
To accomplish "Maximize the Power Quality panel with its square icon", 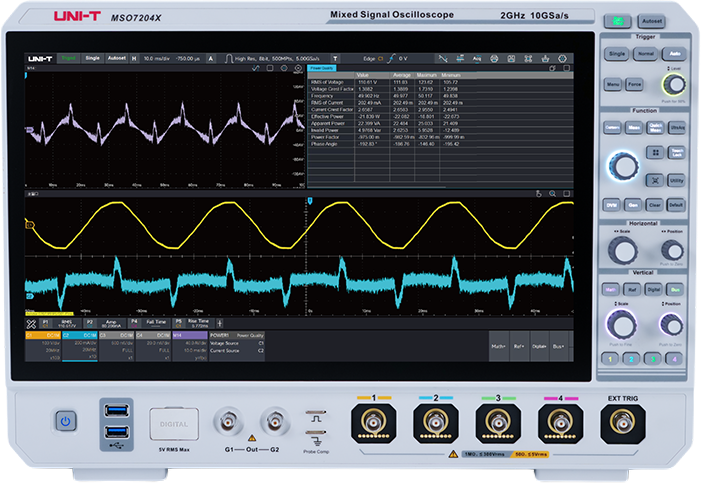I will click(x=566, y=68).
